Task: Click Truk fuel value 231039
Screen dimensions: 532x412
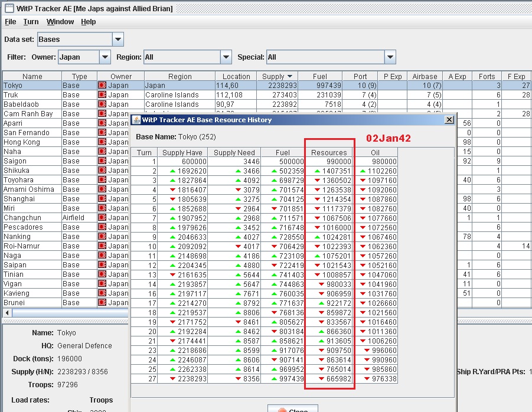Action: (329, 94)
